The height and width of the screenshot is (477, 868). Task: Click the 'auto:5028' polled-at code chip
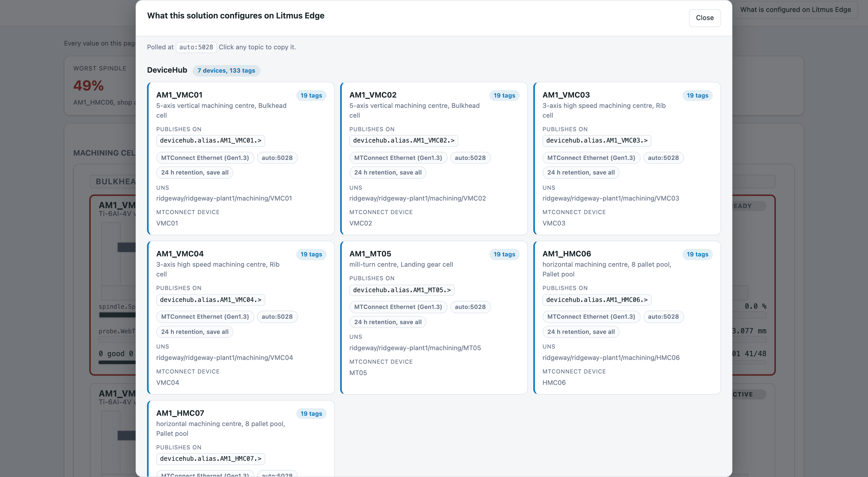[196, 47]
